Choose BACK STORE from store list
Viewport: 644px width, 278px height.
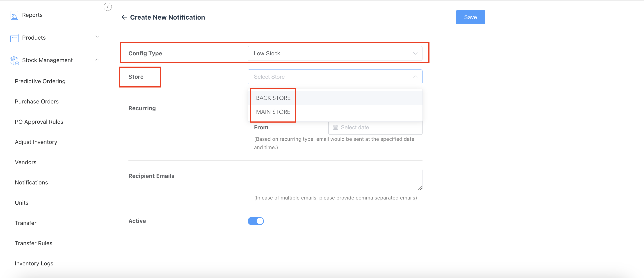(x=273, y=98)
